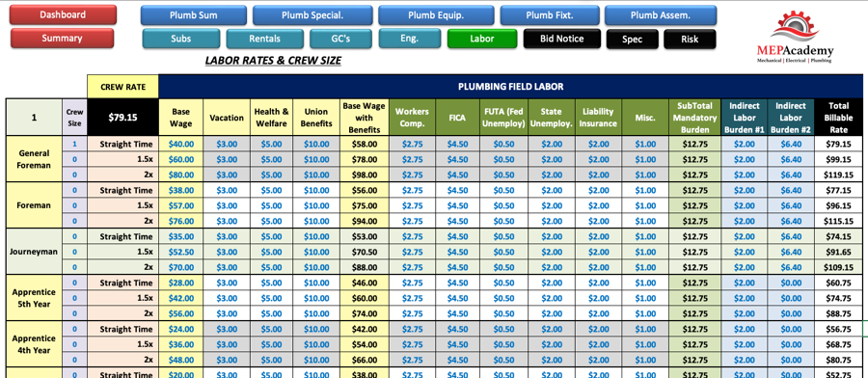This screenshot has height=378, width=868.
Task: Open the Spec button
Action: [x=632, y=40]
